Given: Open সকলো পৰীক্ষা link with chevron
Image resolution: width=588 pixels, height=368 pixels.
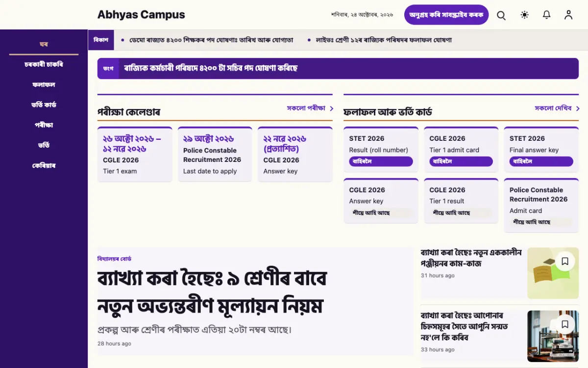Looking at the screenshot, I should coord(310,108).
